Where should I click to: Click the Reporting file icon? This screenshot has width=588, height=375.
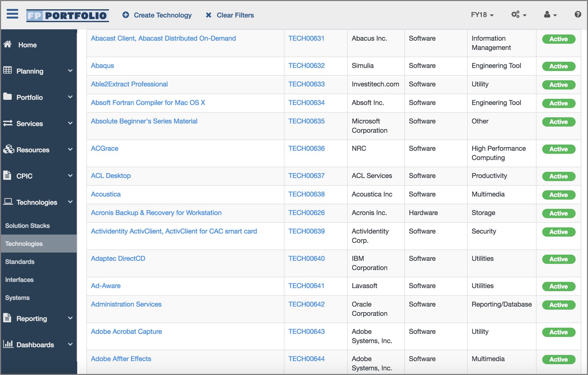(x=7, y=318)
